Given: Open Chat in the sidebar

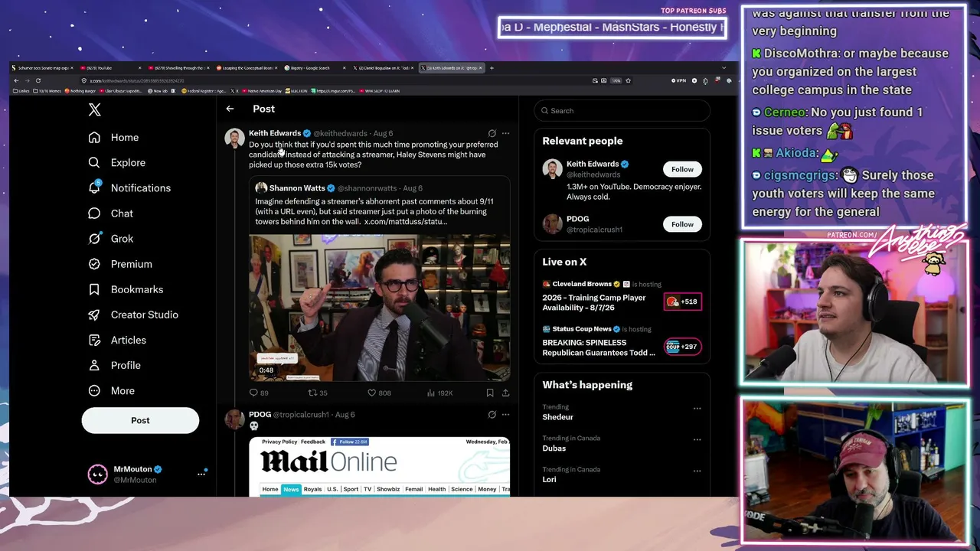Looking at the screenshot, I should point(110,214).
